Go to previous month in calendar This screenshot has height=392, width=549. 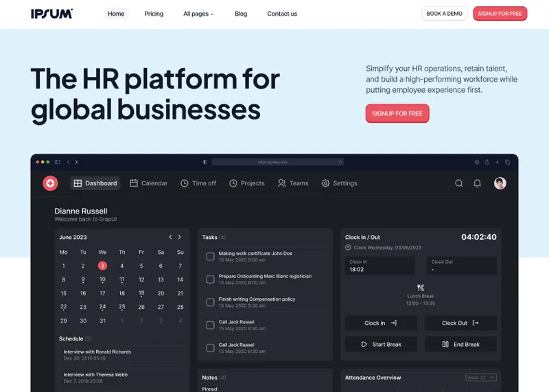tap(170, 237)
